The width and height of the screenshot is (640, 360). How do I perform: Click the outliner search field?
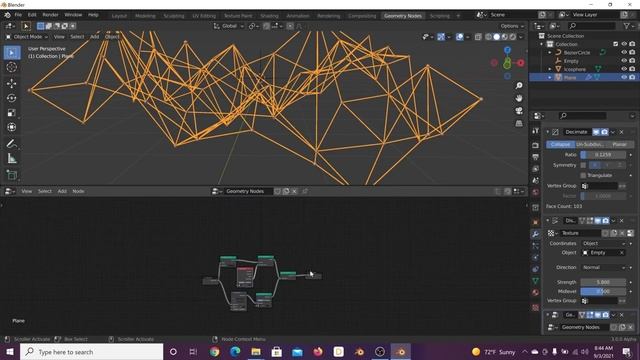click(592, 26)
